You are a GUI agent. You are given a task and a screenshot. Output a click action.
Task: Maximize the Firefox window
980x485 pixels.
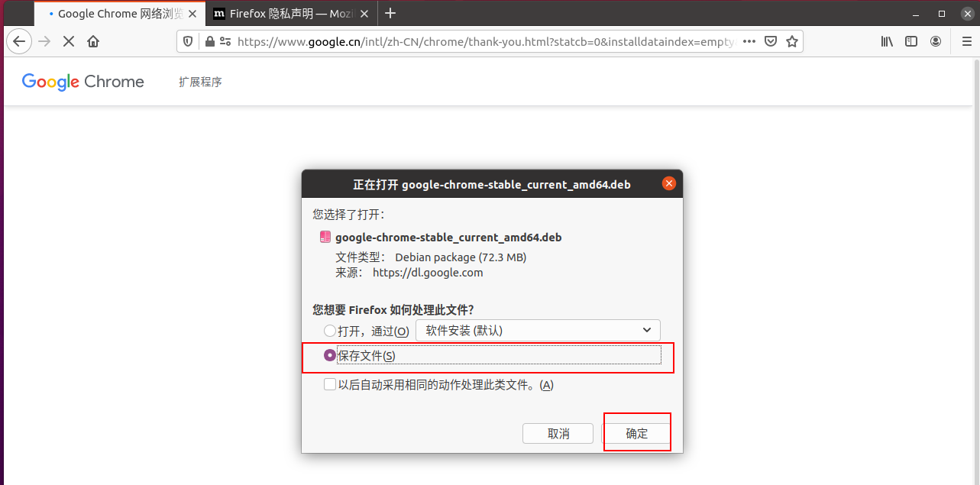coord(941,13)
